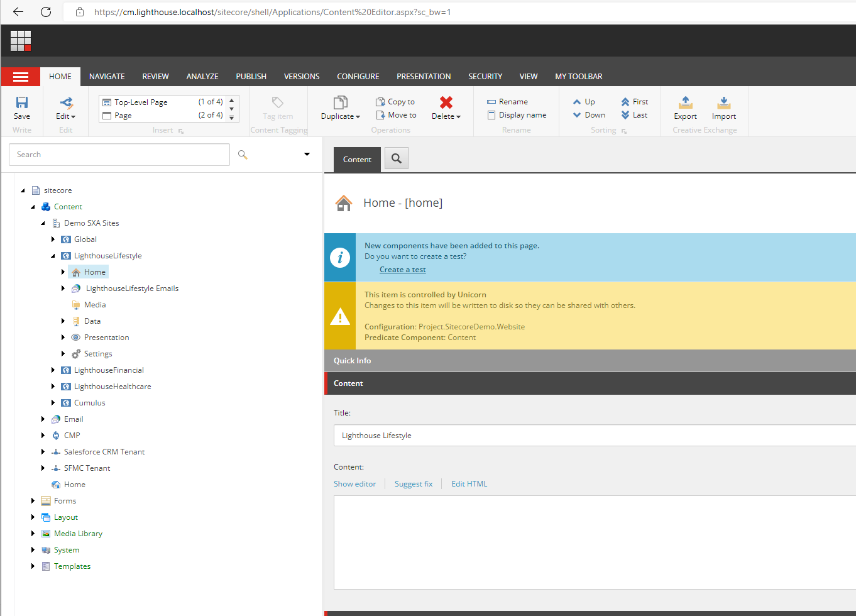Select the Content editor tab
Image resolution: width=856 pixels, height=616 pixels.
click(357, 160)
